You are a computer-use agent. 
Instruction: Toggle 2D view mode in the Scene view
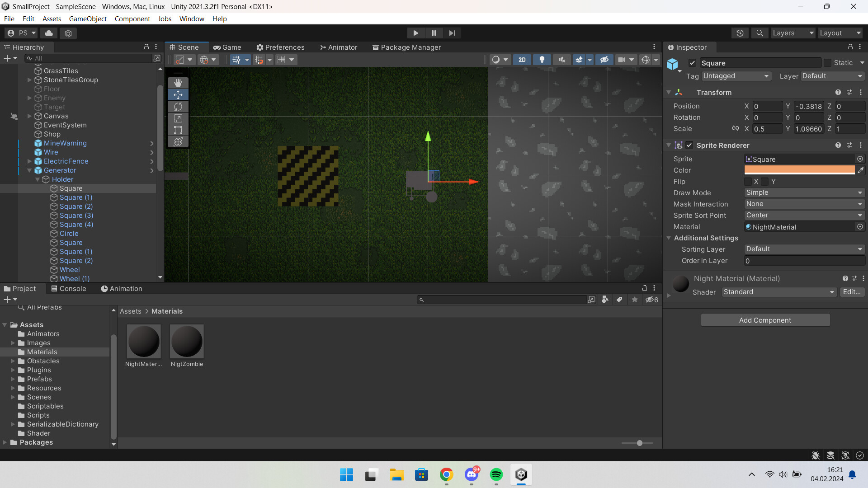[x=522, y=59]
